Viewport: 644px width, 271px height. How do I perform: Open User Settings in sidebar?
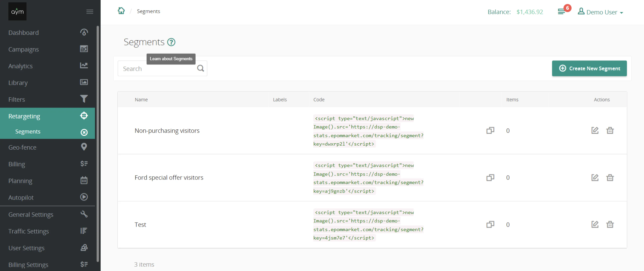[x=47, y=248]
